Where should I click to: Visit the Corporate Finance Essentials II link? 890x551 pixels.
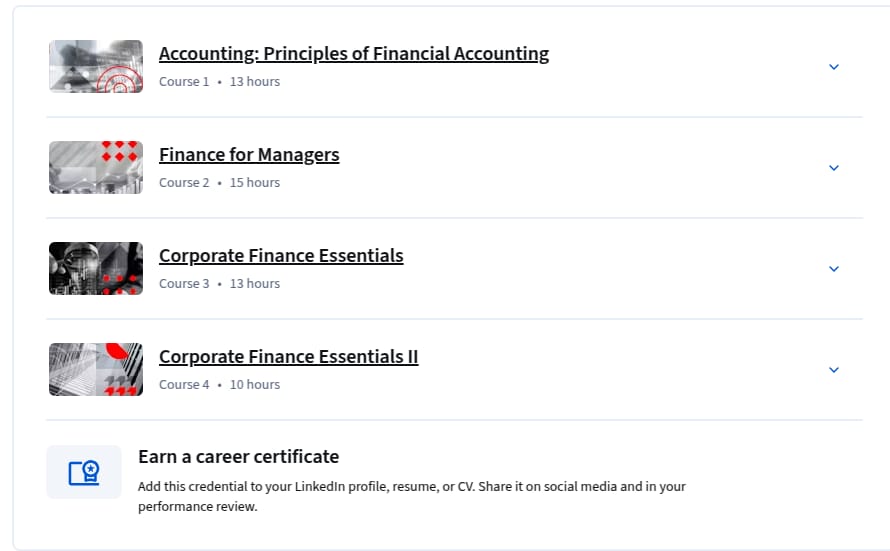[288, 357]
